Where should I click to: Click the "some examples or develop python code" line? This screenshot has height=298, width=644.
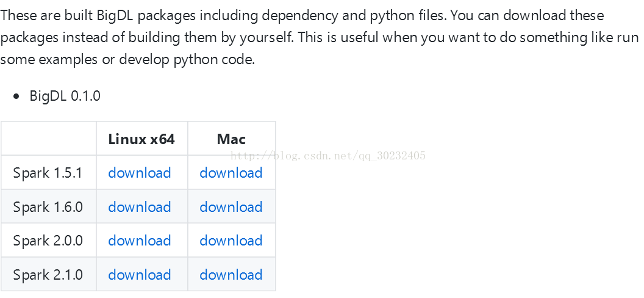[x=127, y=59]
